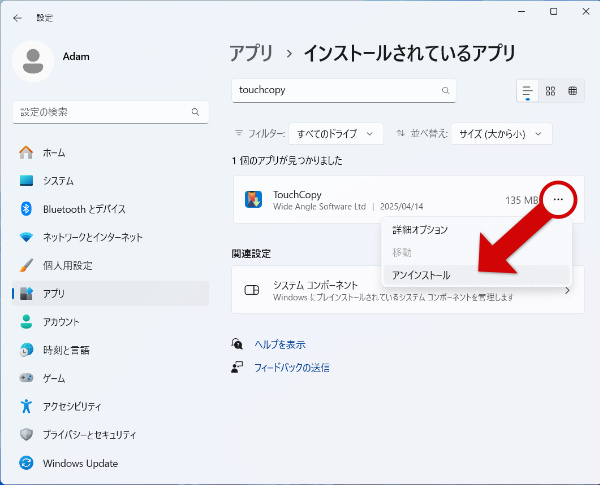Click the 135 MB size text
Screen dimensions: 600x485
[x=521, y=200]
